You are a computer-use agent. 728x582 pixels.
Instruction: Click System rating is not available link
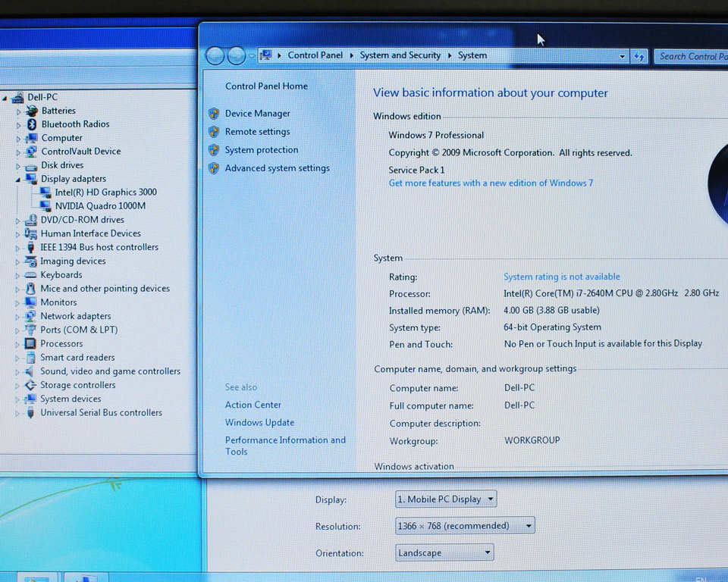[562, 277]
